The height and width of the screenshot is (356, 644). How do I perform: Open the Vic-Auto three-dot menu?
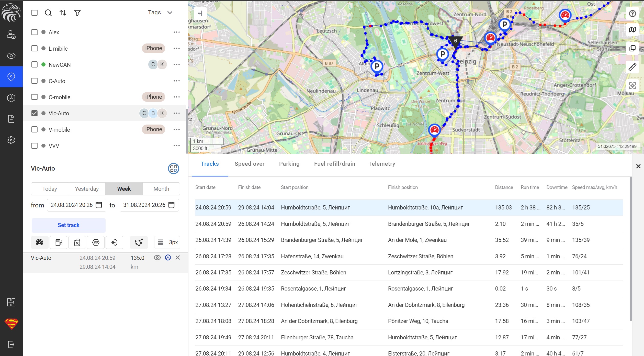point(177,113)
